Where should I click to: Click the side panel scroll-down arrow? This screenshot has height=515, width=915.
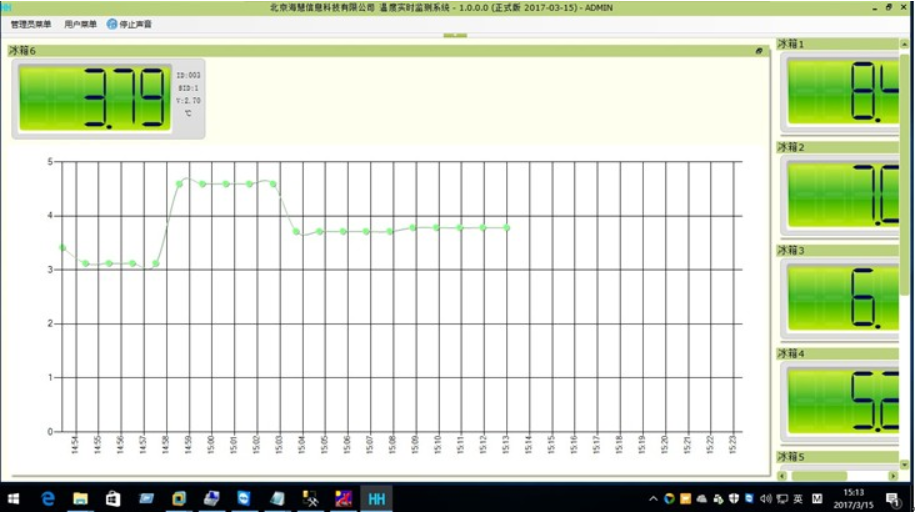click(904, 465)
